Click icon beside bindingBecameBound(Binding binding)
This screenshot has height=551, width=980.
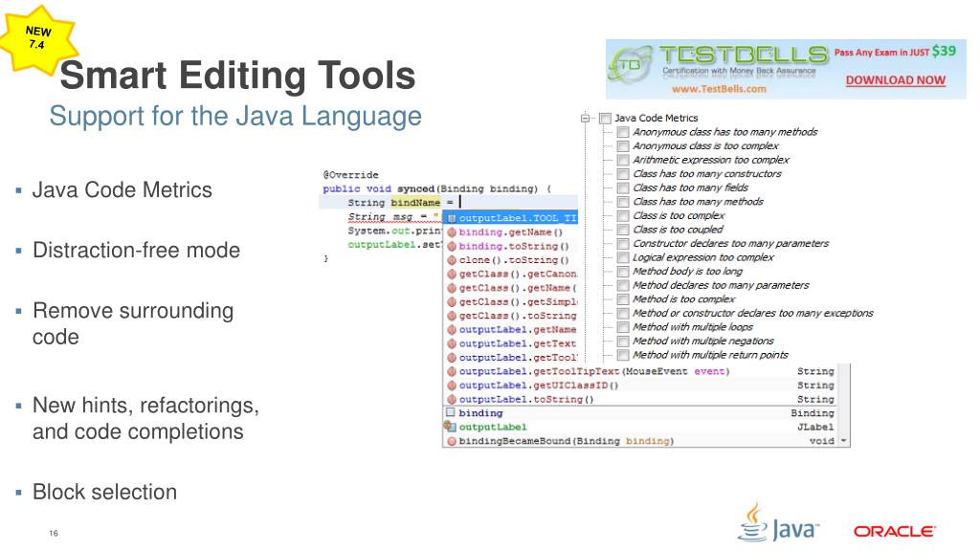tap(452, 441)
